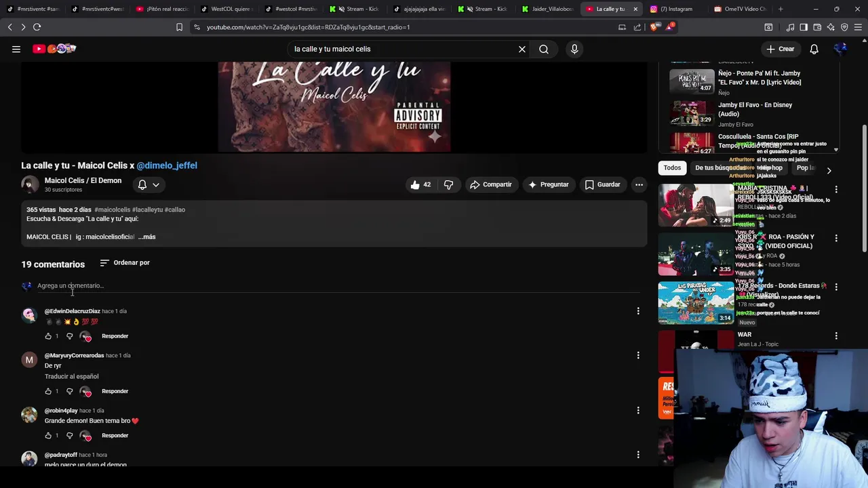Expand subscription notification options chevron
Viewport: 868px width, 488px height.
click(156, 184)
